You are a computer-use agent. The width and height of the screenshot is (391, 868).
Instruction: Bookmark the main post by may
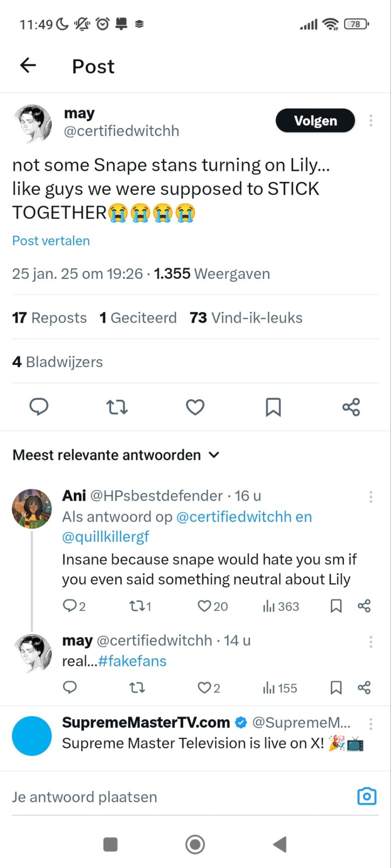pos(273,407)
